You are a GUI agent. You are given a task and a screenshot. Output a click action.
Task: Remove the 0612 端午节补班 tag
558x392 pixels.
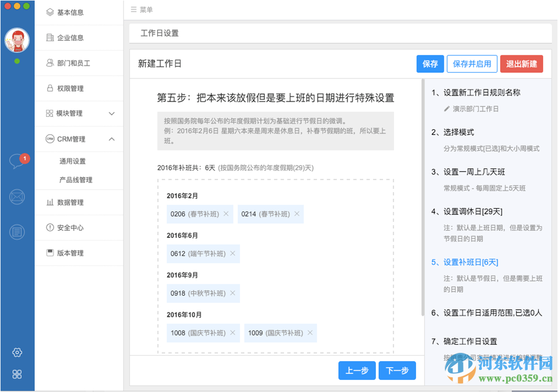[x=233, y=253]
